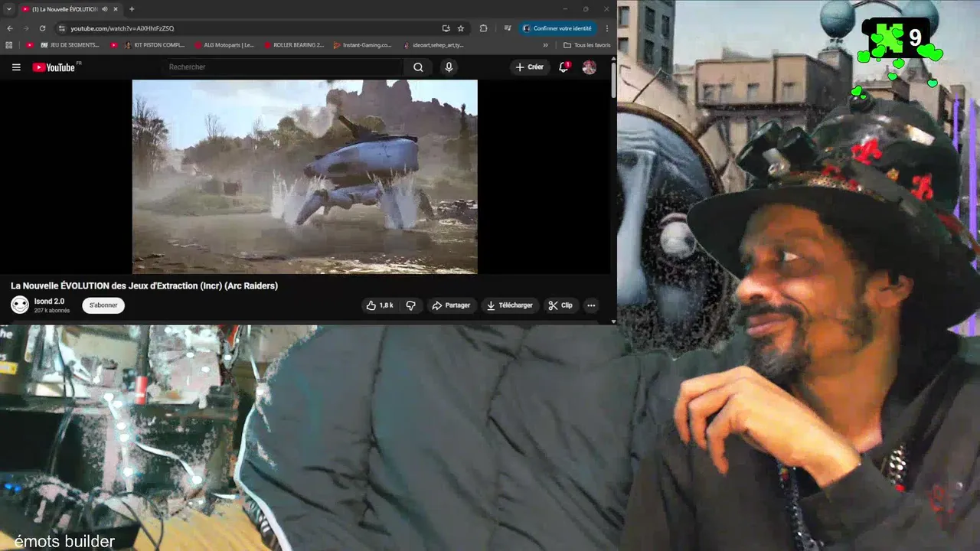This screenshot has height=551, width=980.
Task: Click the Confirmer votre identité profile button
Action: (x=558, y=28)
